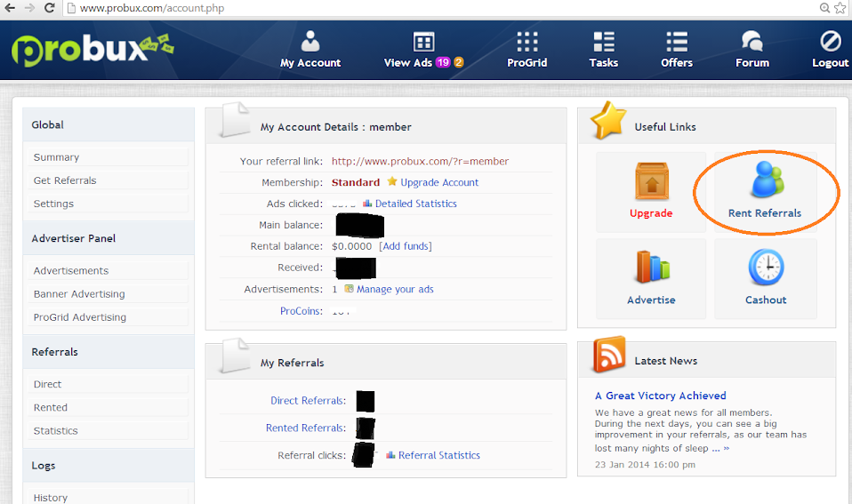Click the orange 2 ads badge
Viewport: 852px width, 504px height.
(459, 62)
